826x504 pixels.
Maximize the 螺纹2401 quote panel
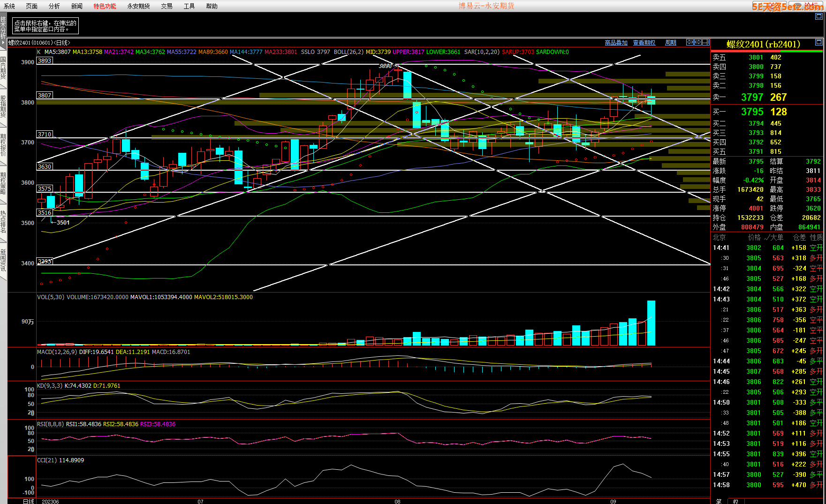tap(819, 42)
